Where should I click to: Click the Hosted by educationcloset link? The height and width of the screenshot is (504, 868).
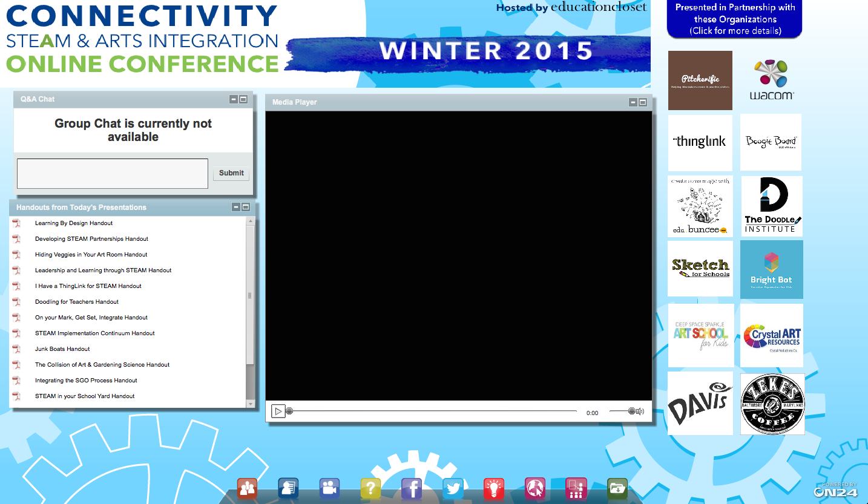pyautogui.click(x=571, y=8)
